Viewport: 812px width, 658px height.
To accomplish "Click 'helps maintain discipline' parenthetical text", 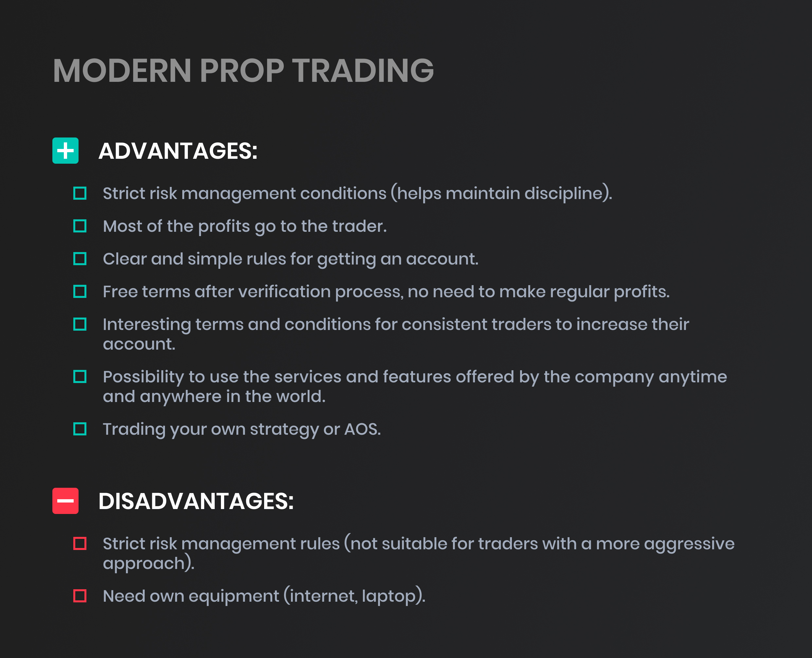I will point(502,193).
